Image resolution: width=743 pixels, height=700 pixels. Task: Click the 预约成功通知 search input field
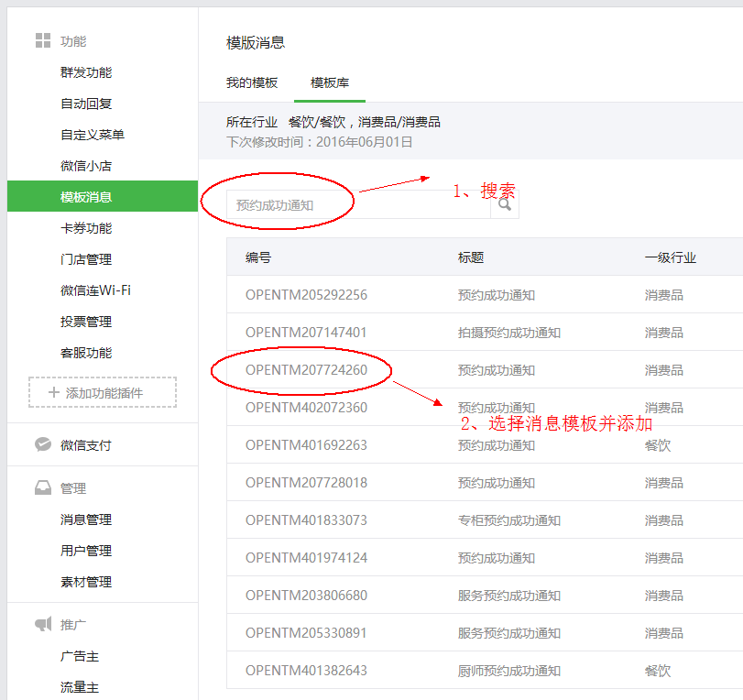point(357,205)
